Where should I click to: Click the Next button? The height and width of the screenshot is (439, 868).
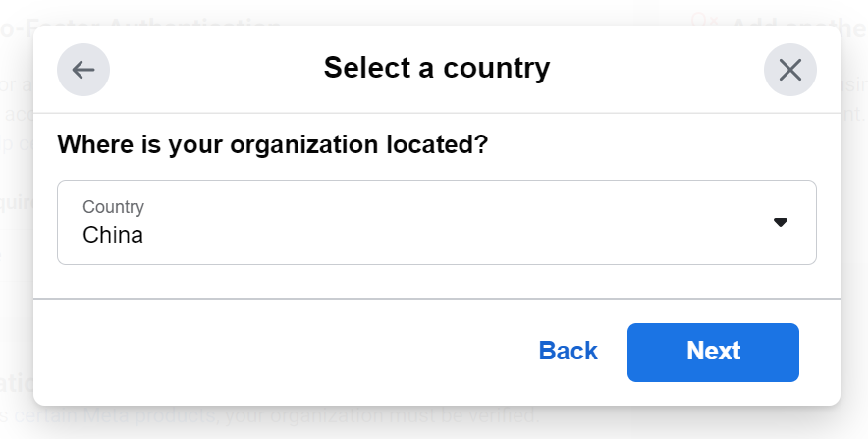pos(713,353)
